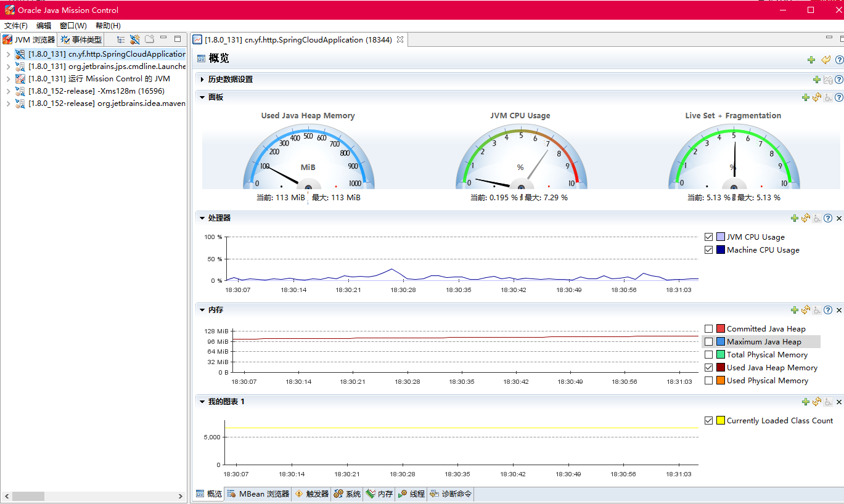Collapse the 面板 section
Image resolution: width=844 pixels, height=504 pixels.
[202, 97]
